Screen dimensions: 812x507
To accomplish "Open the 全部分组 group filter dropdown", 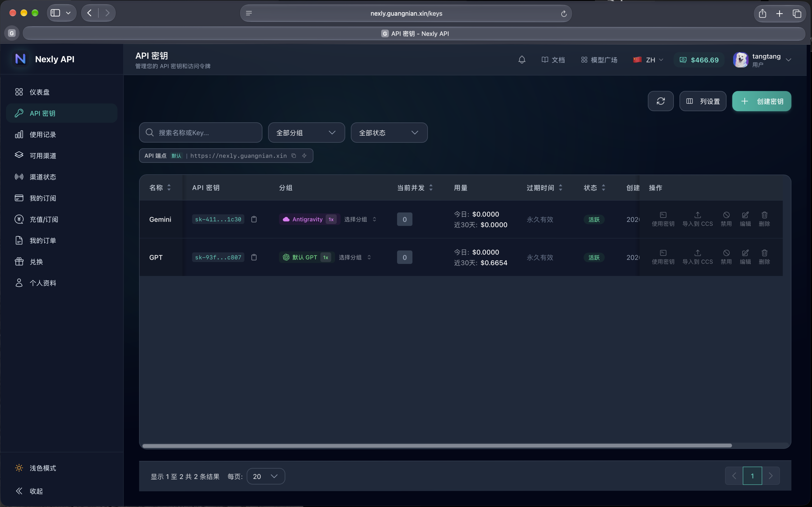I will pos(306,133).
